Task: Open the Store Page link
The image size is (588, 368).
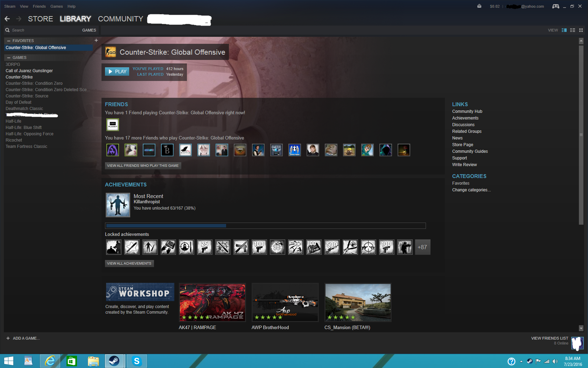Action: (463, 145)
